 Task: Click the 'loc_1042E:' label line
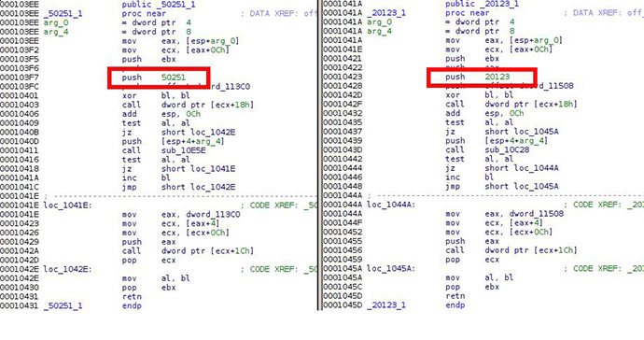(68, 269)
